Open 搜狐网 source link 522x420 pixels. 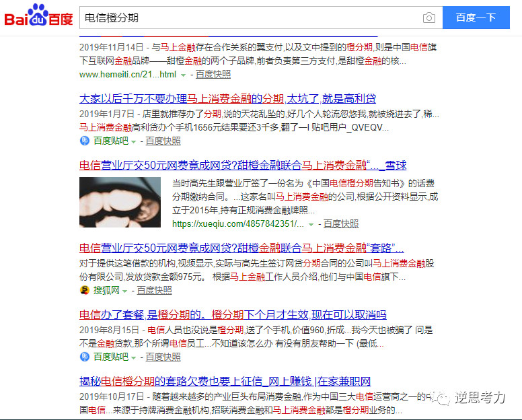(106, 291)
